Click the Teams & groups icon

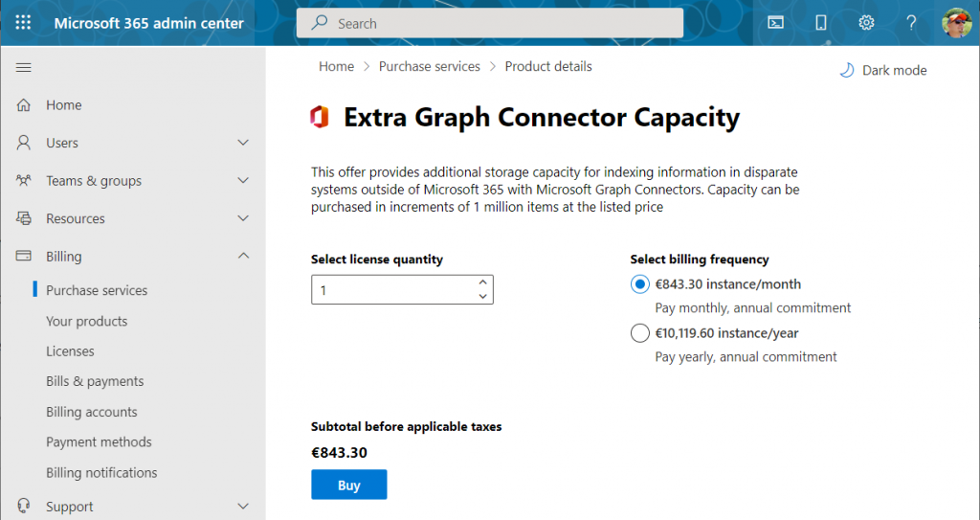pyautogui.click(x=24, y=181)
